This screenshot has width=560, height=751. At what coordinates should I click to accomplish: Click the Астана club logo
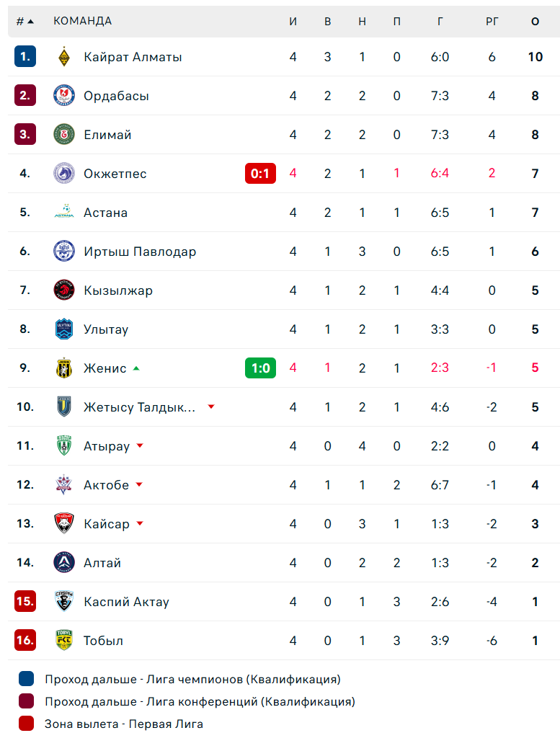coord(64,213)
